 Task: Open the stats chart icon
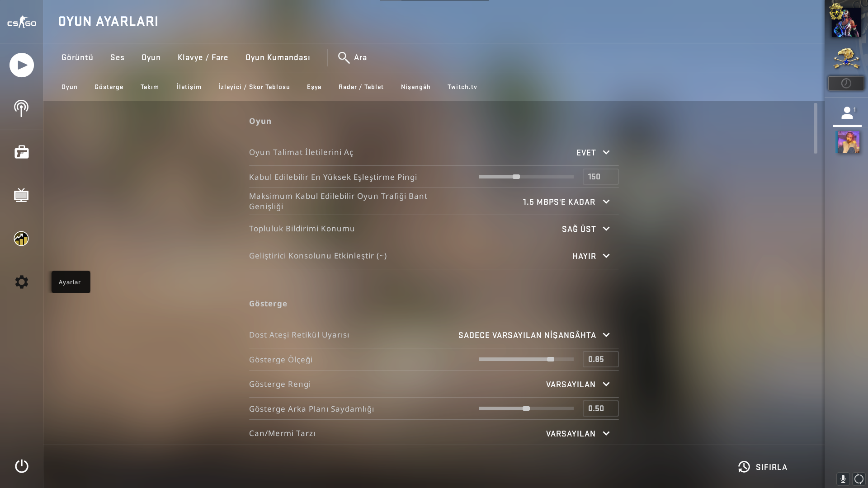21,239
